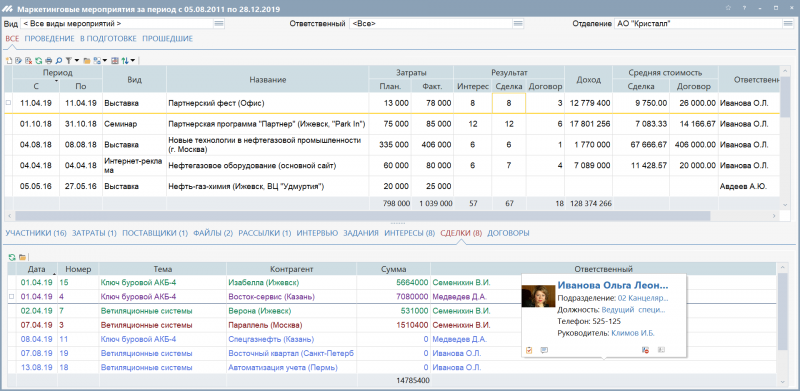This screenshot has height=391, width=800.
Task: Open the ФАЙЛЫ (2) tab
Action: click(213, 233)
